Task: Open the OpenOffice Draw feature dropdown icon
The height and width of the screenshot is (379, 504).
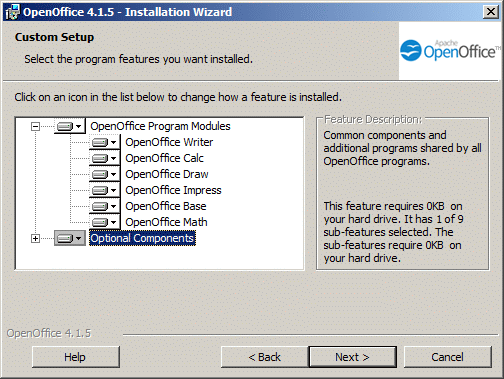Action: pos(105,174)
